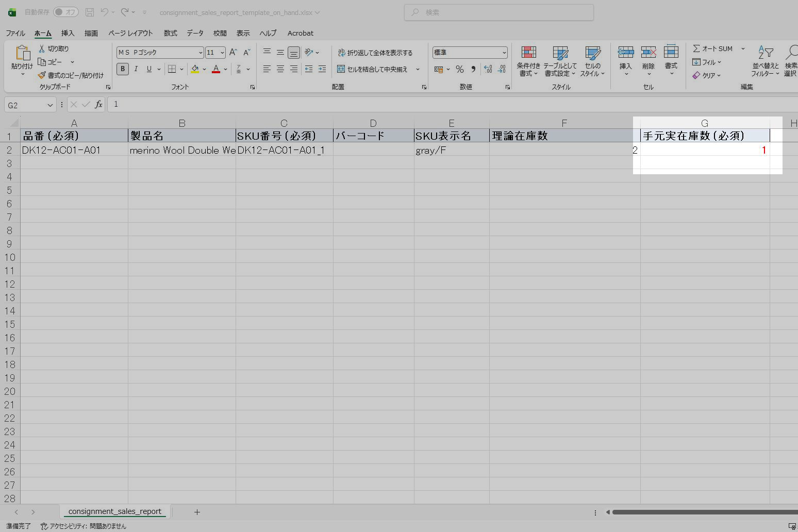Open Conditional Formatting icon
This screenshot has width=798, height=532.
pos(528,53)
